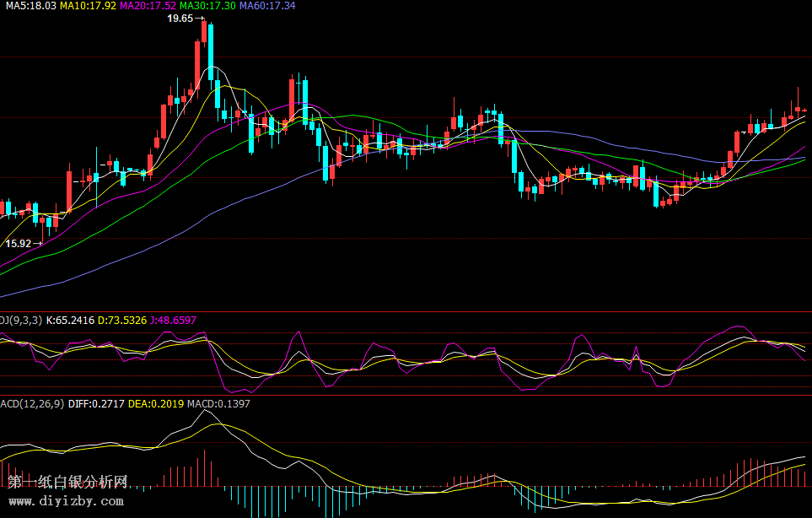Click the MA60:17.34 blue indicator label
The height and width of the screenshot is (518, 812).
point(267,6)
